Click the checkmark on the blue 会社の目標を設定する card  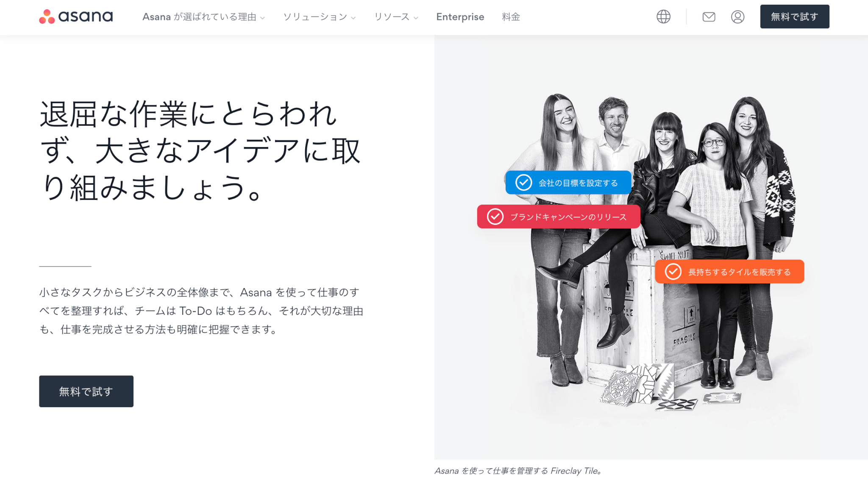point(523,183)
